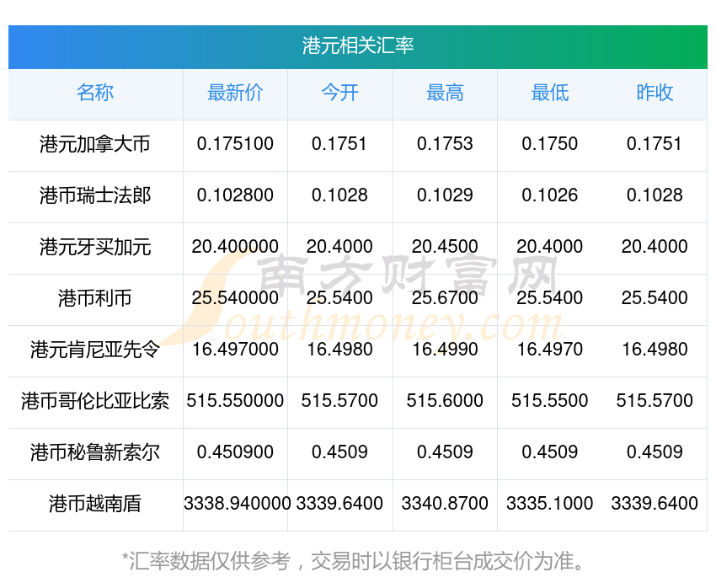Click the low value 16.4970

pyautogui.click(x=550, y=350)
